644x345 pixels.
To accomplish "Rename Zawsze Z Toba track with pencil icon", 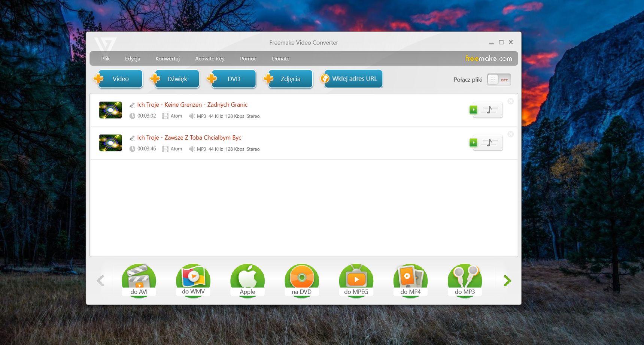I will pos(132,138).
